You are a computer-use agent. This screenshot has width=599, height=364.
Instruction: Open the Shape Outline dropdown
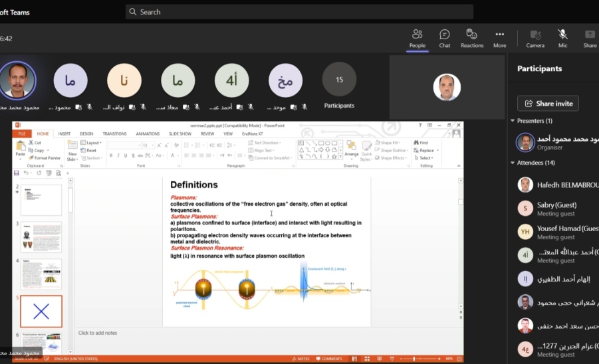(x=390, y=150)
